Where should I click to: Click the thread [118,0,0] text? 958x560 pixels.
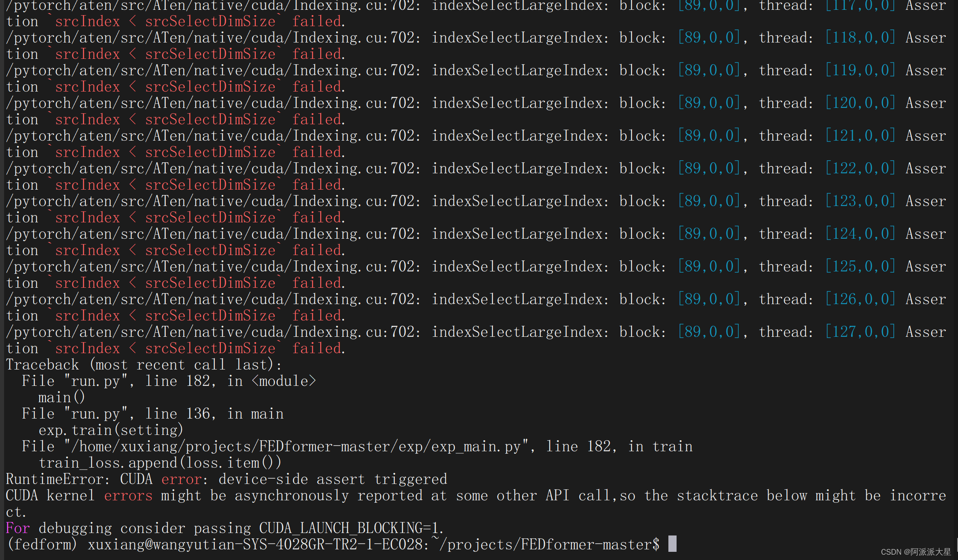(x=860, y=38)
